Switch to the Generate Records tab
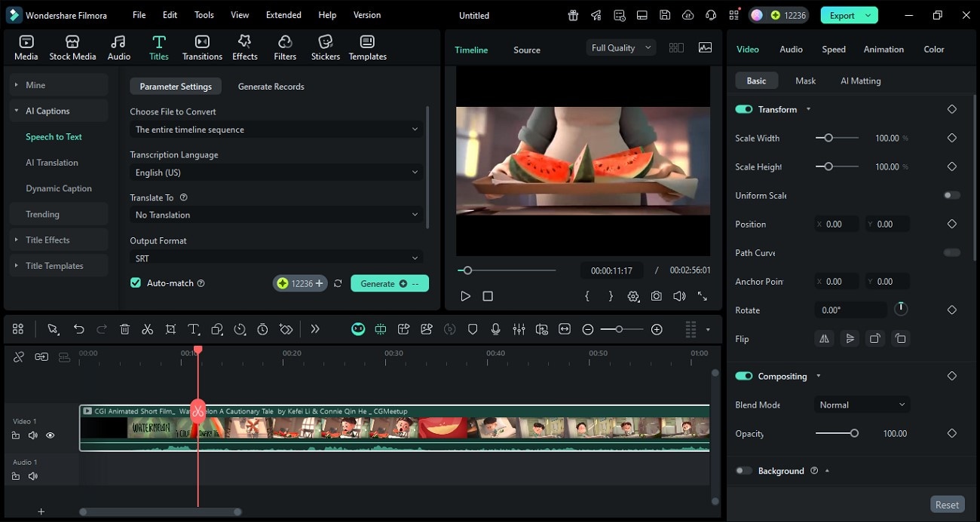 [x=271, y=87]
